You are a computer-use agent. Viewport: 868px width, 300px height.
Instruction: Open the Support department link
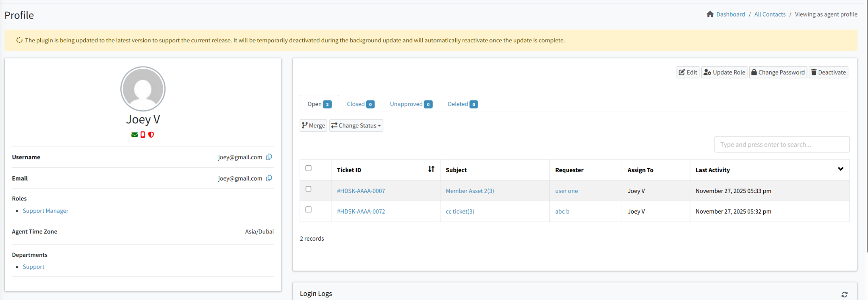point(33,267)
